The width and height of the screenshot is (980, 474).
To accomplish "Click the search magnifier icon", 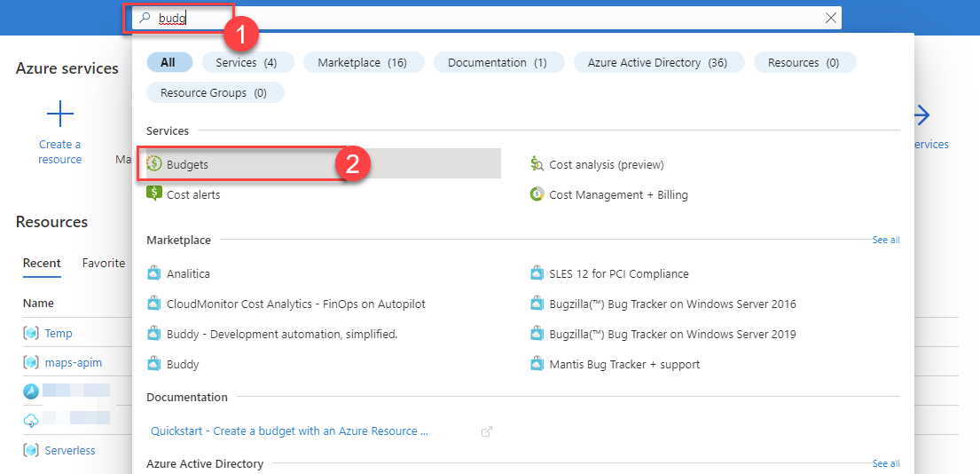I will point(145,18).
